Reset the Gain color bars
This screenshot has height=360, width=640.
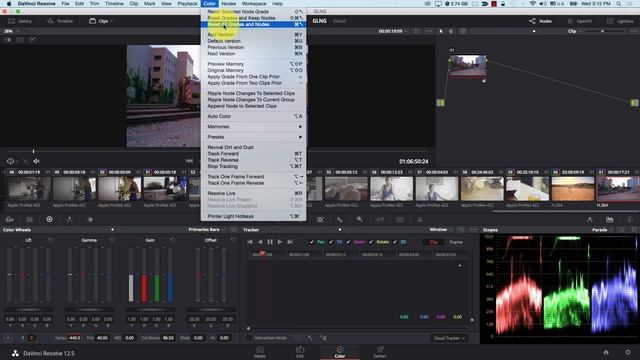173,240
